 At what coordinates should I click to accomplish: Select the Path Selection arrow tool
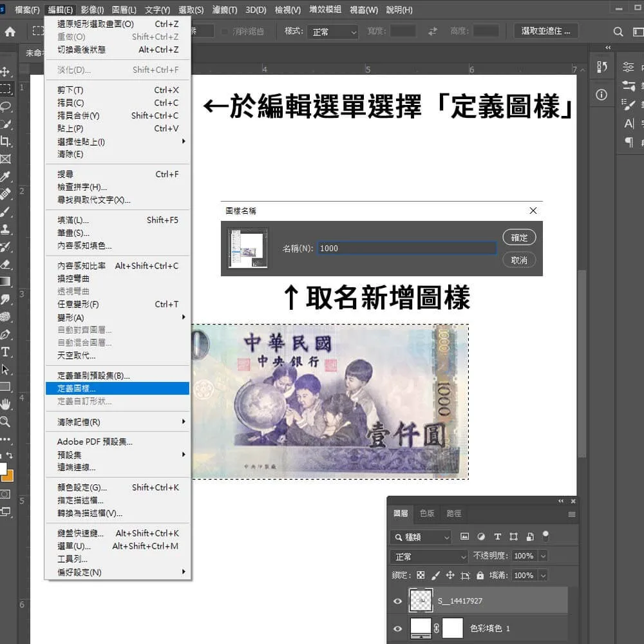pyautogui.click(x=5, y=369)
